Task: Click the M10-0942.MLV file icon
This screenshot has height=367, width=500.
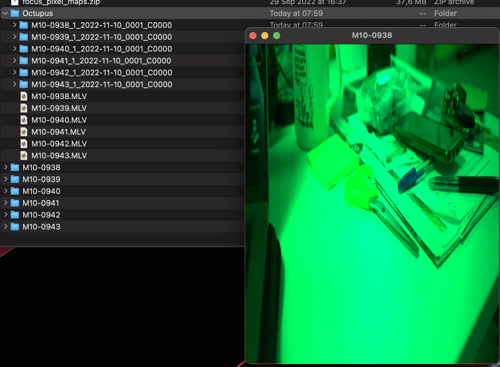Action: (x=24, y=143)
